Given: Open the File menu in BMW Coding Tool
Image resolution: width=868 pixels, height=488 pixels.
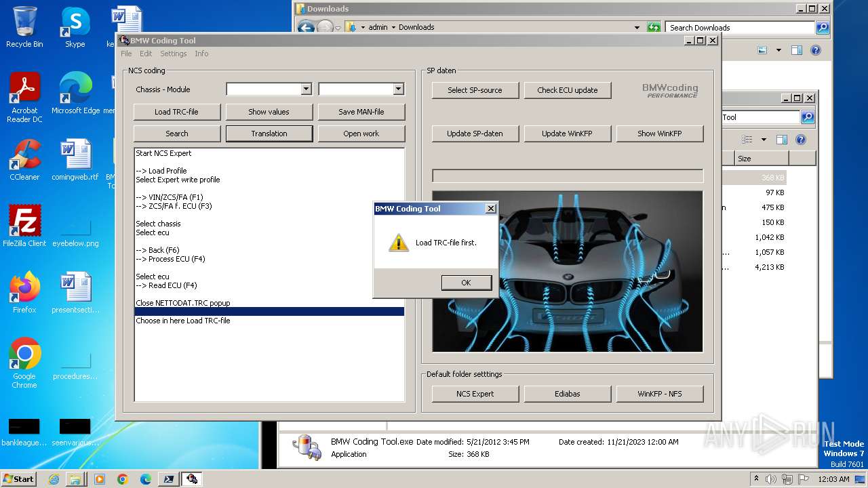Looking at the screenshot, I should tap(126, 54).
